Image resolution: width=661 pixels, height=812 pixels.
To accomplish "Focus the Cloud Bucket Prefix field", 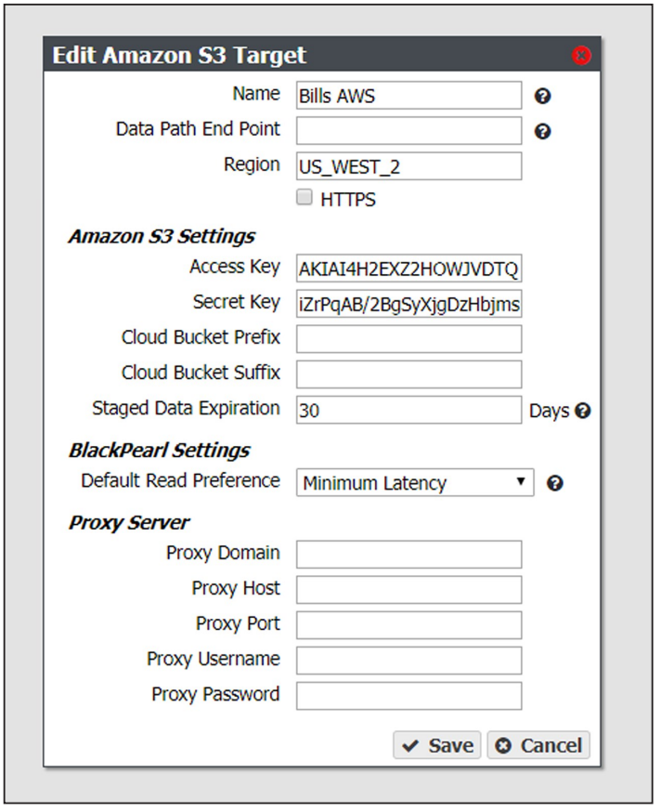I will (x=408, y=339).
